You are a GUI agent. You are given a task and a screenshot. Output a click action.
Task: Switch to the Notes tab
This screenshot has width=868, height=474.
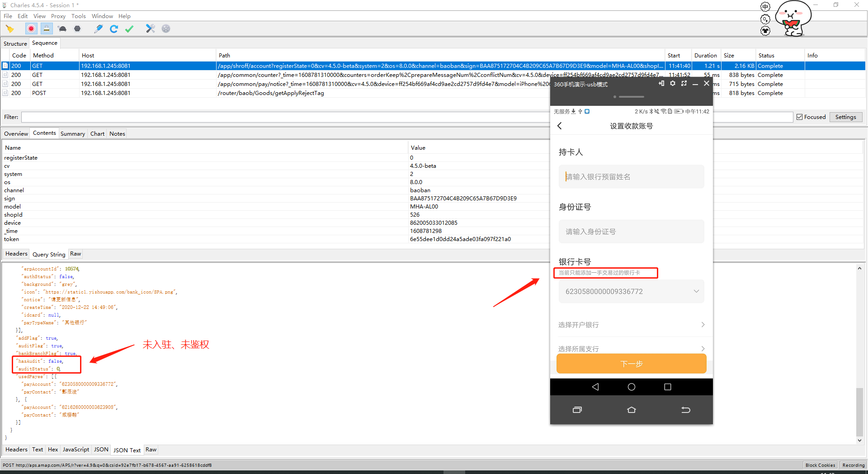coord(117,134)
